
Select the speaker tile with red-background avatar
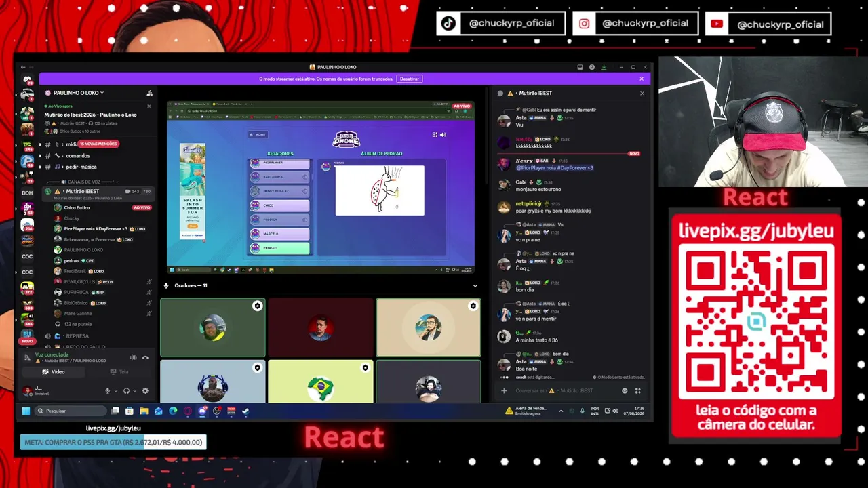(x=321, y=328)
